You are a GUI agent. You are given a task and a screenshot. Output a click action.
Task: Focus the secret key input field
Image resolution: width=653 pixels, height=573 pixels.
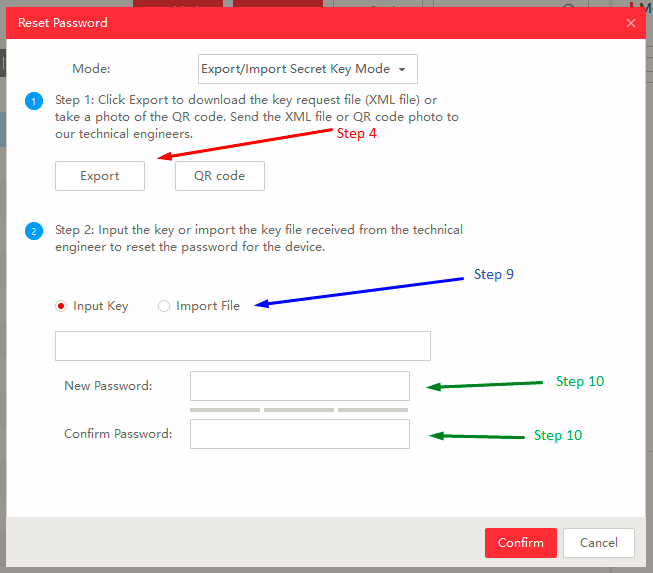coord(243,346)
